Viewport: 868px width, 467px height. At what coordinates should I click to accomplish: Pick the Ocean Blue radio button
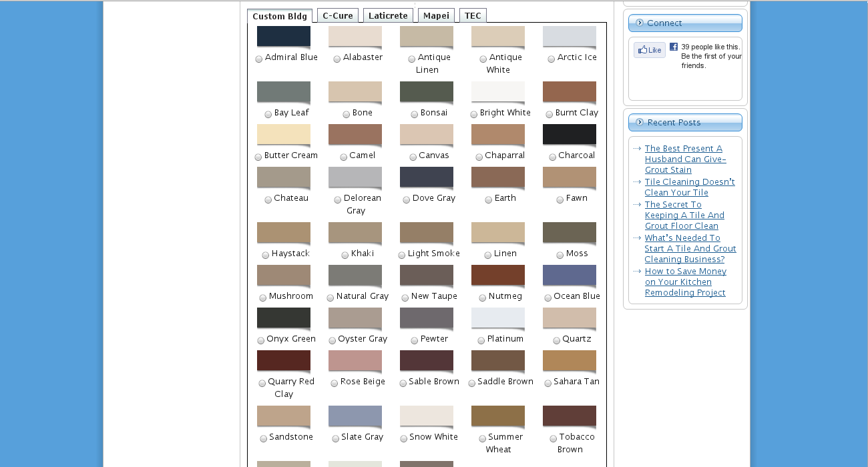[x=548, y=298]
